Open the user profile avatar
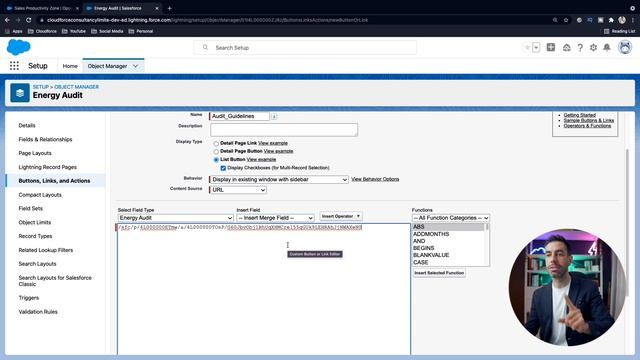This screenshot has height=360, width=640. click(625, 47)
